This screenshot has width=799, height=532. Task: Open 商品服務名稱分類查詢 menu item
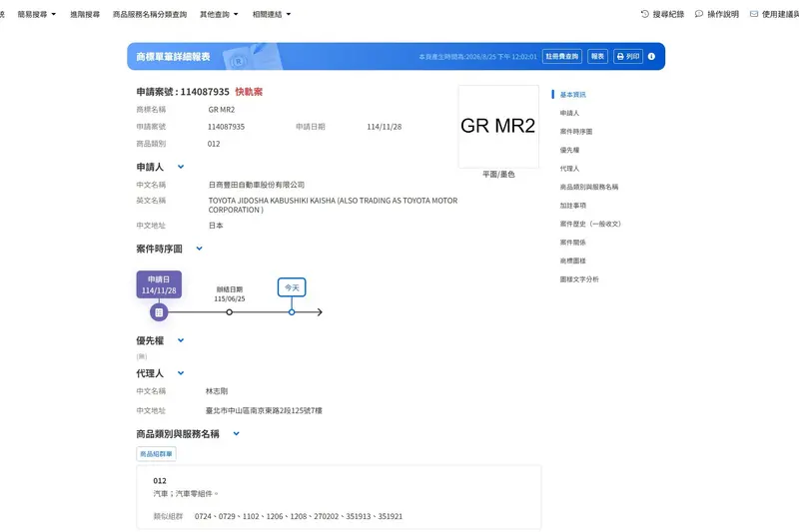coord(150,14)
